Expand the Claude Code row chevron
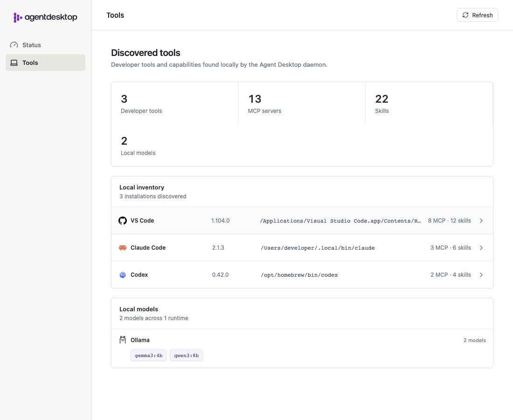This screenshot has width=513, height=420. (x=481, y=248)
